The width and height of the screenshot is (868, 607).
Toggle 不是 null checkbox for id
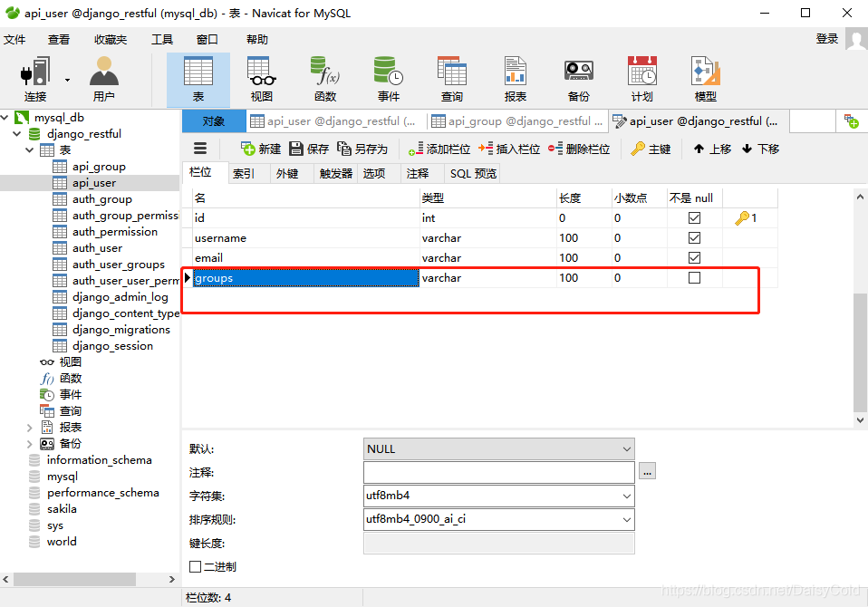point(694,218)
